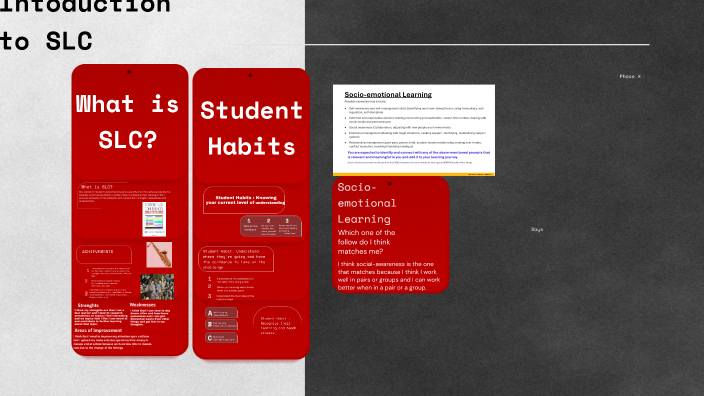Click the saxophone image thumbnail

tap(159, 255)
